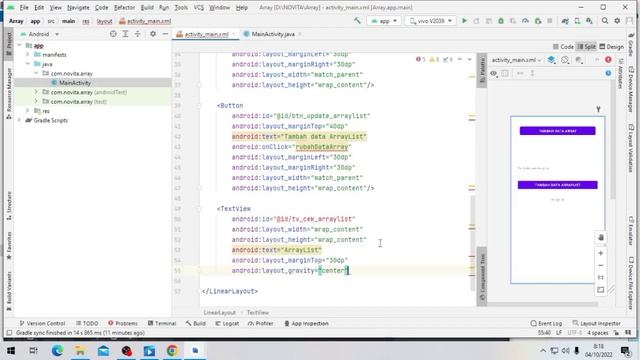Click the Debug app bug icon
Screen dimensions: 640x360
501,21
